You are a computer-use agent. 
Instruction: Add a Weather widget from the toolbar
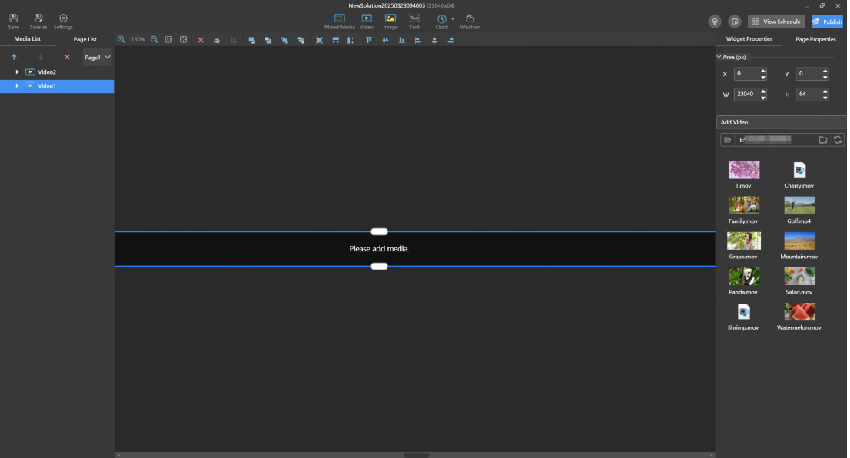click(x=469, y=21)
